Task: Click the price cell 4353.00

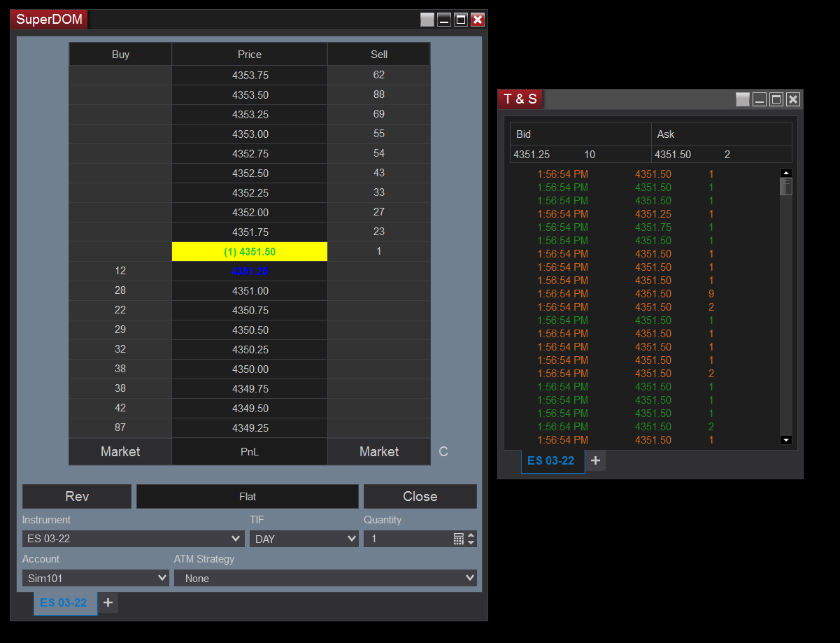Action: (x=250, y=134)
